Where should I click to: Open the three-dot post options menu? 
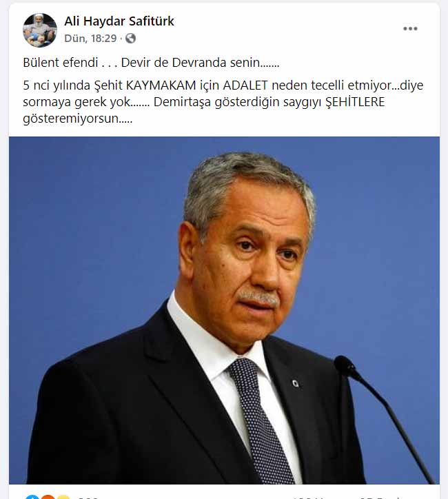tap(410, 29)
